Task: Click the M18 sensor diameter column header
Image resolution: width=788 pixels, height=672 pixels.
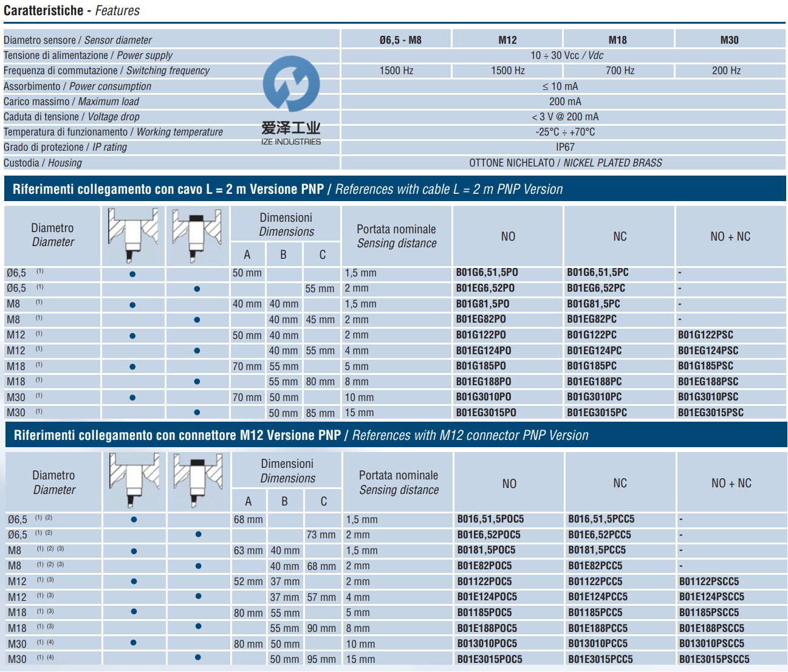Action: (618, 40)
